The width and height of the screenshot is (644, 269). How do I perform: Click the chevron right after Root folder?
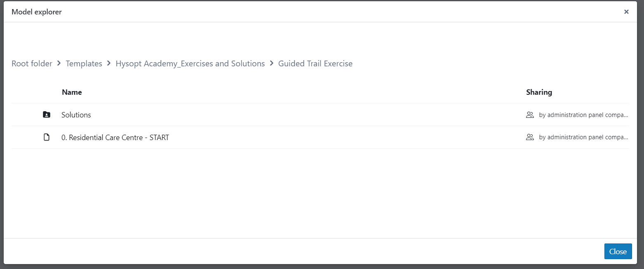pyautogui.click(x=59, y=63)
